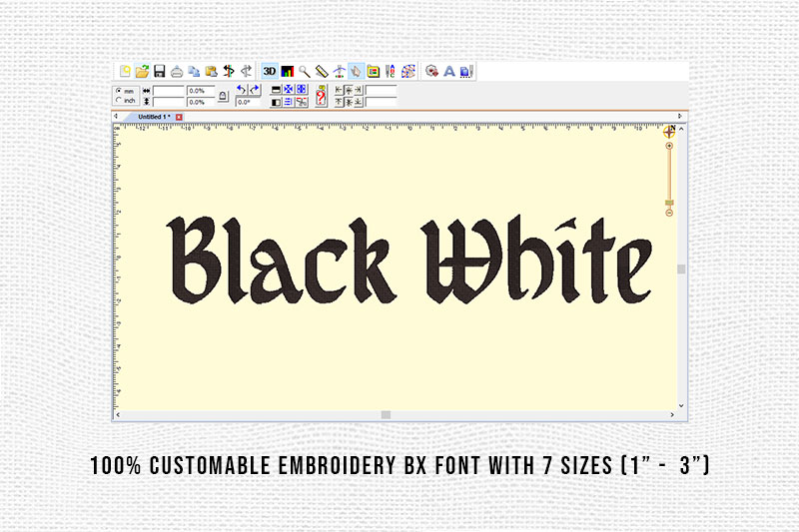Click the align top edges icon
The height and width of the screenshot is (532, 799).
[339, 102]
